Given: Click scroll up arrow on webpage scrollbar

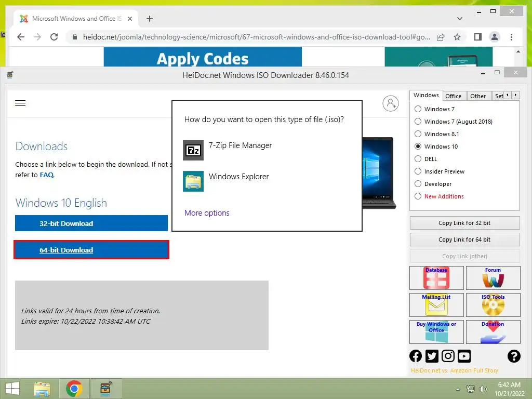Looking at the screenshot, I should tap(518, 51).
